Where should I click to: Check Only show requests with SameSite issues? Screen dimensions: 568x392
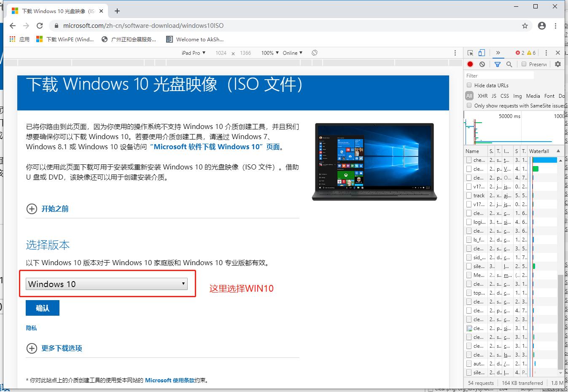[x=469, y=105]
